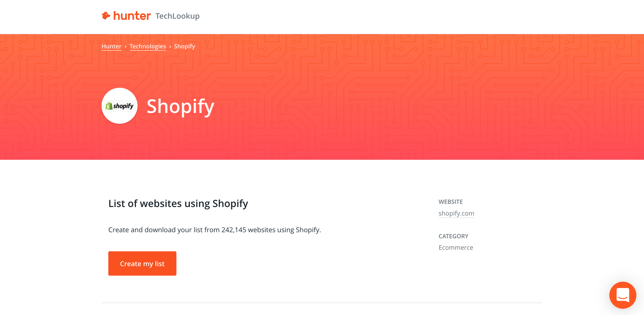Click the chevron after Hunter breadcrumb
Viewport: 644px width, 315px height.
point(126,47)
